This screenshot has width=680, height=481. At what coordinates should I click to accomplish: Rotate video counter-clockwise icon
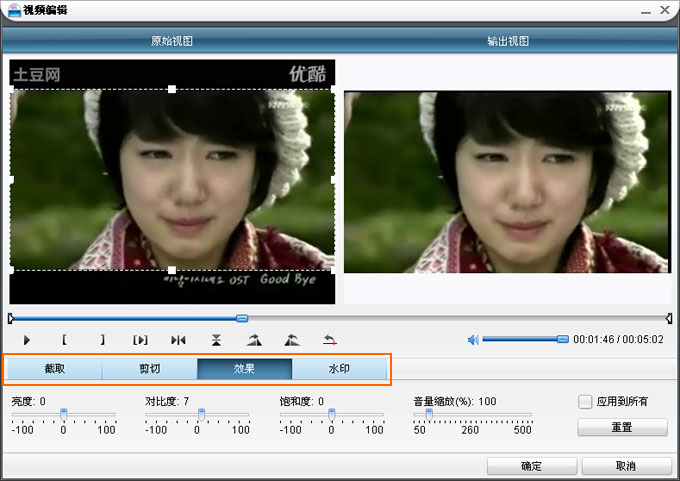(x=292, y=340)
